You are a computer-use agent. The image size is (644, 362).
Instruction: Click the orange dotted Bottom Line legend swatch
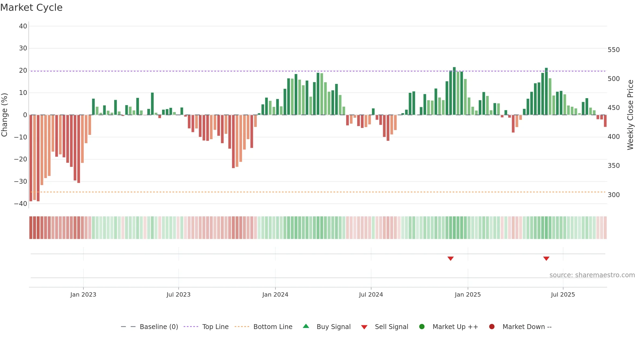[x=242, y=327]
